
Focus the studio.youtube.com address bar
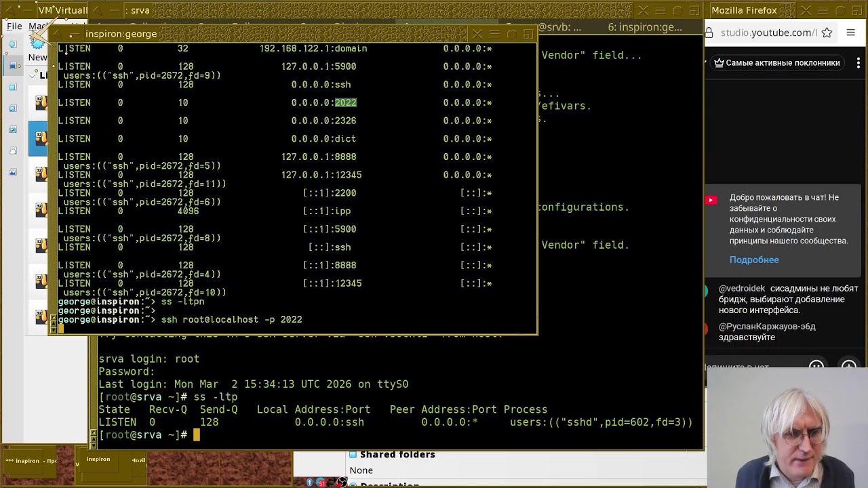[x=768, y=33]
